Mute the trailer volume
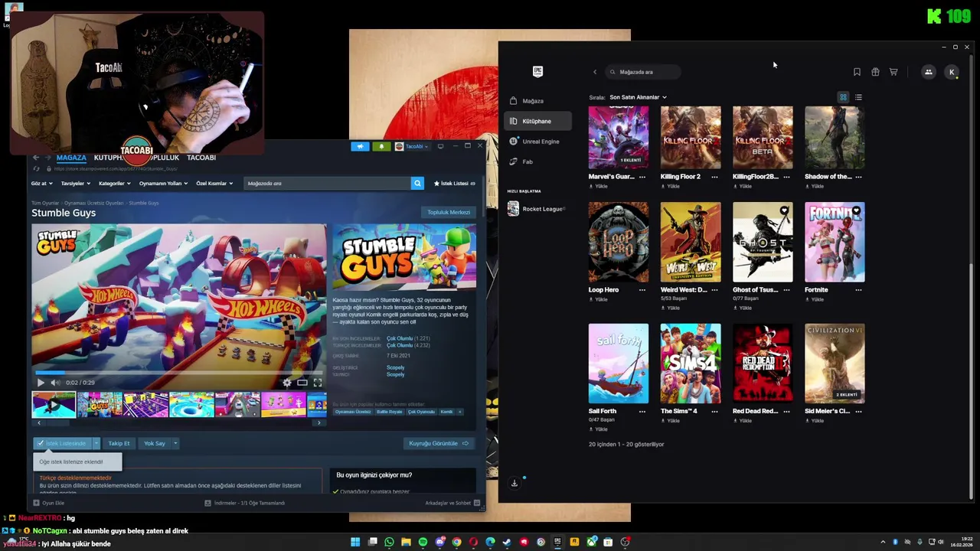980x551 pixels. tap(55, 383)
